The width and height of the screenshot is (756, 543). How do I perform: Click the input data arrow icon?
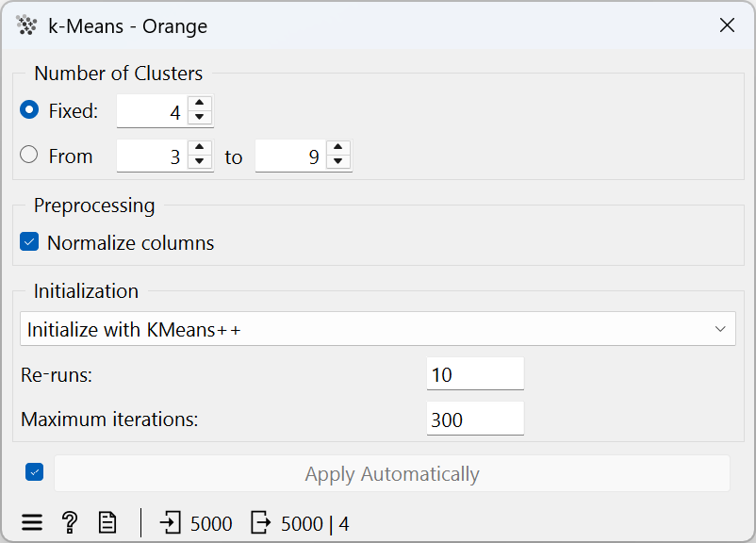170,523
